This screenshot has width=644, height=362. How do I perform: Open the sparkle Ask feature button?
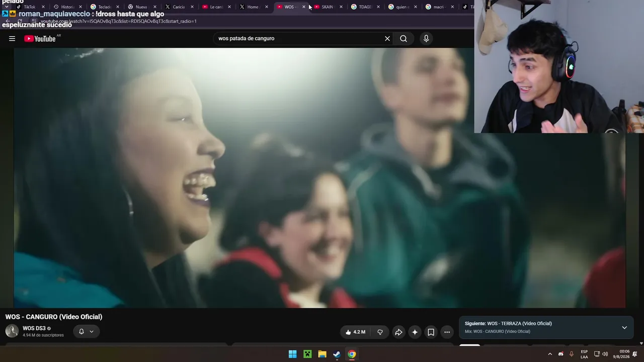pos(415,332)
